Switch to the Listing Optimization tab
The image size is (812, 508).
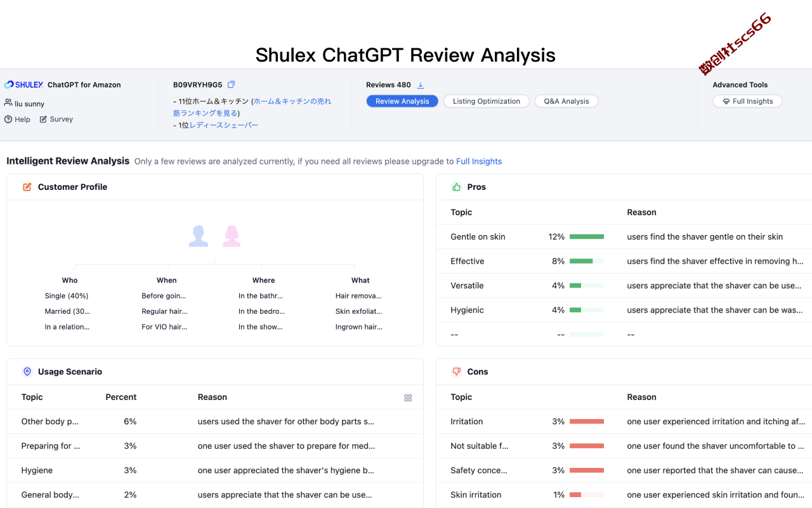[x=487, y=101]
